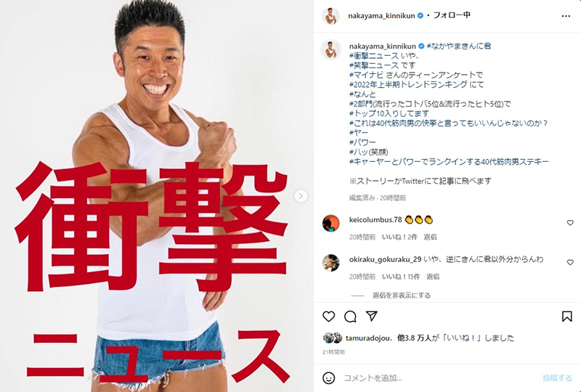Like the okiraku_gokuraku_29 comment
This screenshot has width=581, height=392.
(570, 262)
